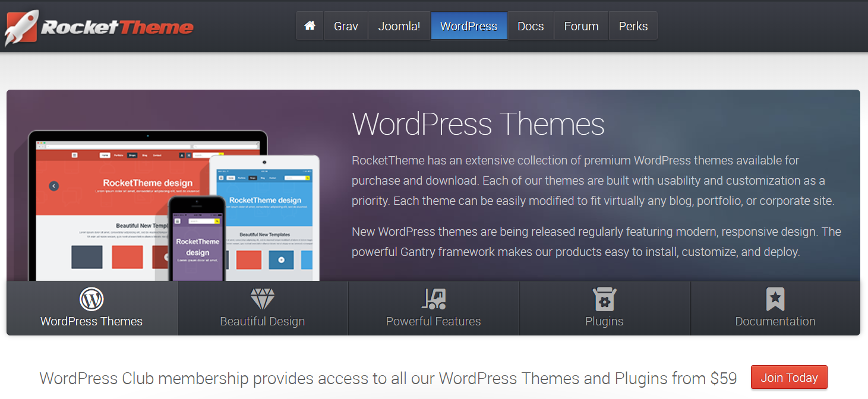Open the Perks page
Image resolution: width=868 pixels, height=399 pixels.
pos(633,26)
